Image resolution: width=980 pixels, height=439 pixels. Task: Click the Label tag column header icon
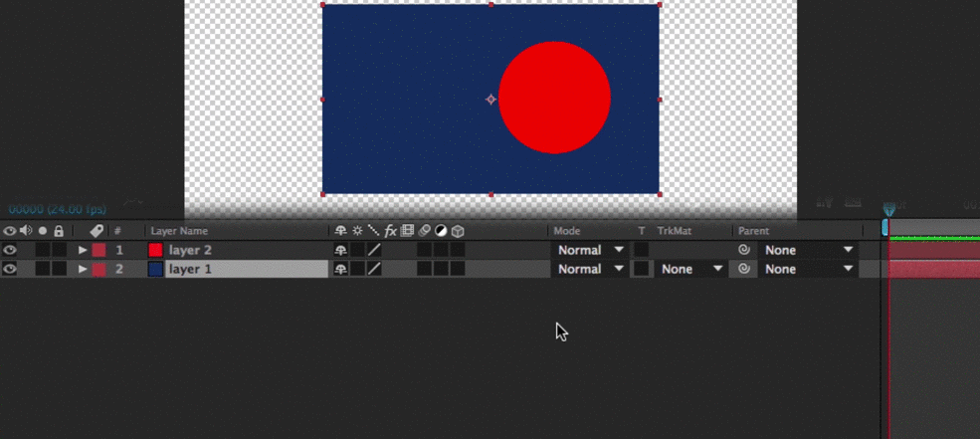(97, 231)
